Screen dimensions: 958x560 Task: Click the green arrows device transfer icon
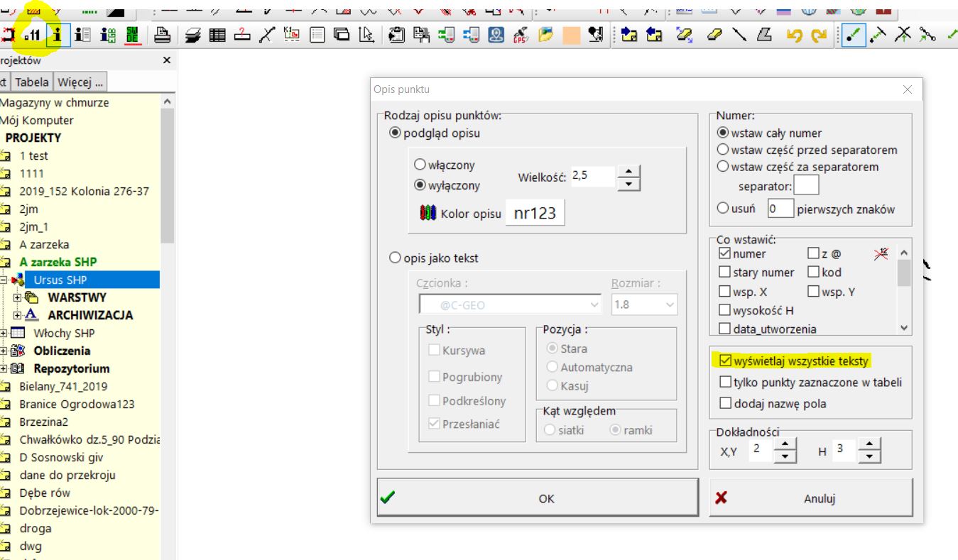point(446,35)
